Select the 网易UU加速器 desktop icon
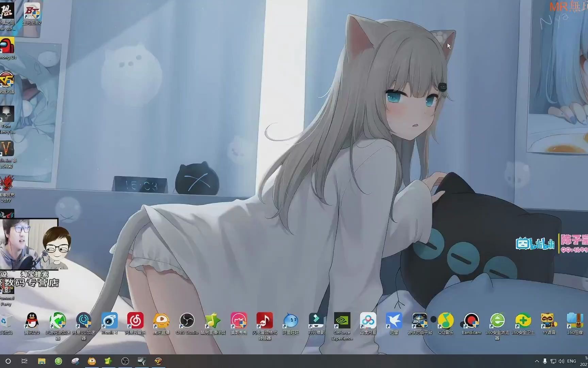This screenshot has height=368, width=588. click(84, 326)
